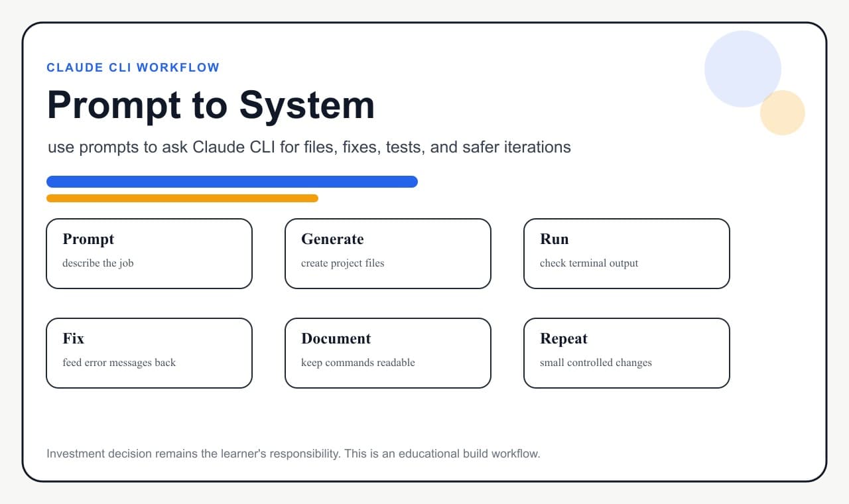Click the "keep commands readable" text
This screenshot has width=849, height=504.
pyautogui.click(x=358, y=363)
